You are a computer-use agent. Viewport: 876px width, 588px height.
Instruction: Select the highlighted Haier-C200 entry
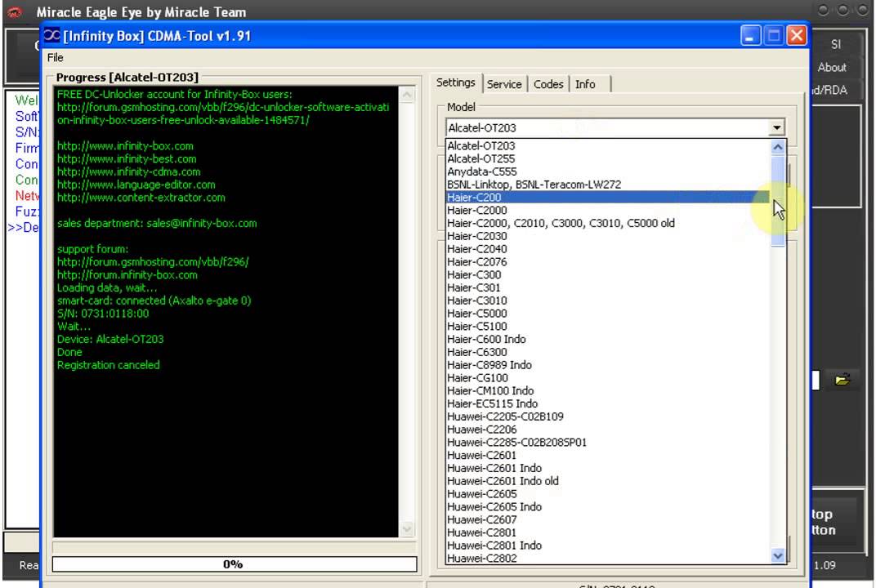(607, 197)
